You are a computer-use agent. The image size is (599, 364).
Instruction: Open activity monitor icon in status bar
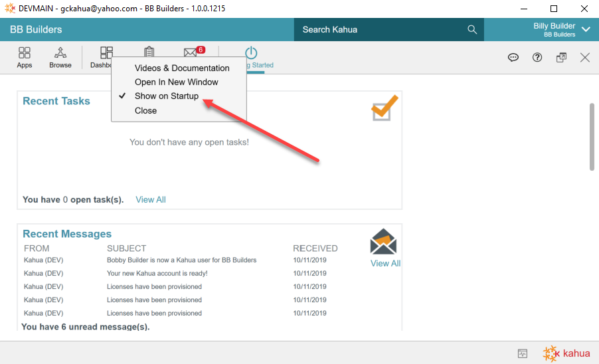(x=523, y=353)
